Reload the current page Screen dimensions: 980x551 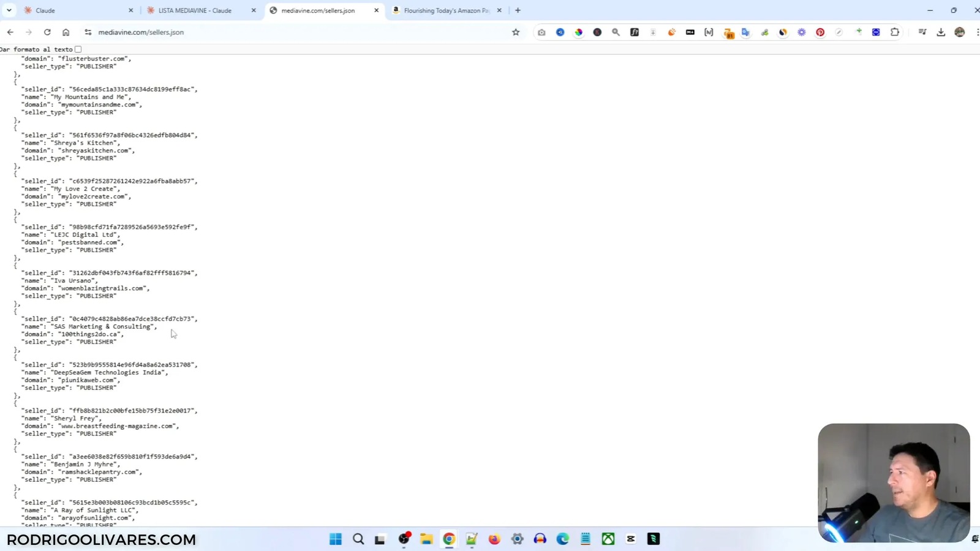47,32
